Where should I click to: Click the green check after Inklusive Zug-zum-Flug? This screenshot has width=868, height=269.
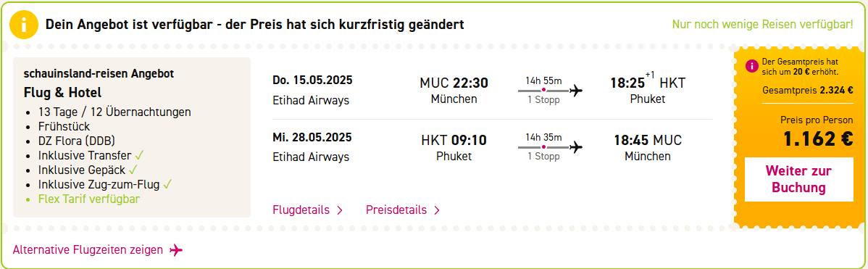point(168,184)
